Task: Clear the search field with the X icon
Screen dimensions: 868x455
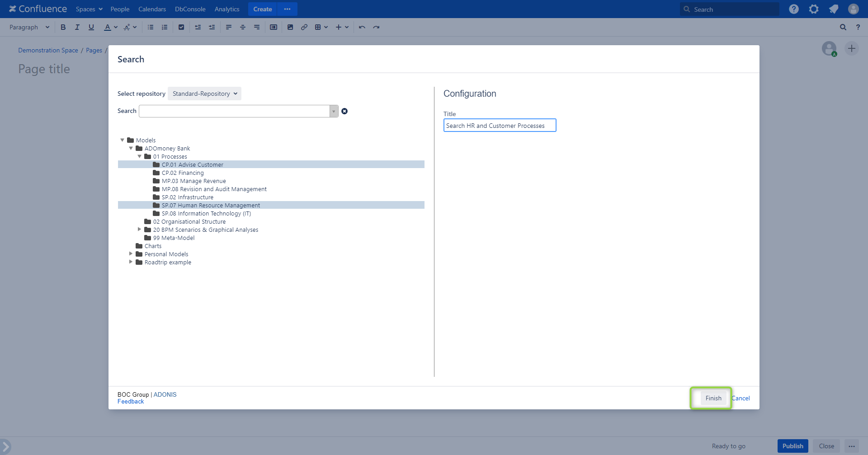Action: [x=344, y=111]
